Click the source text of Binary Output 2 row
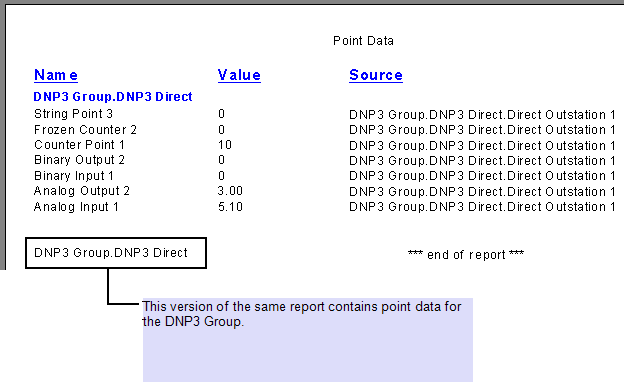Viewport: 624px width, 392px height. coord(482,161)
